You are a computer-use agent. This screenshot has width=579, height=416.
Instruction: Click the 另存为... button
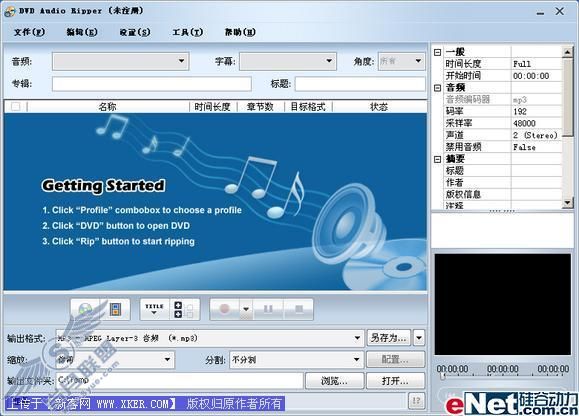pos(388,338)
